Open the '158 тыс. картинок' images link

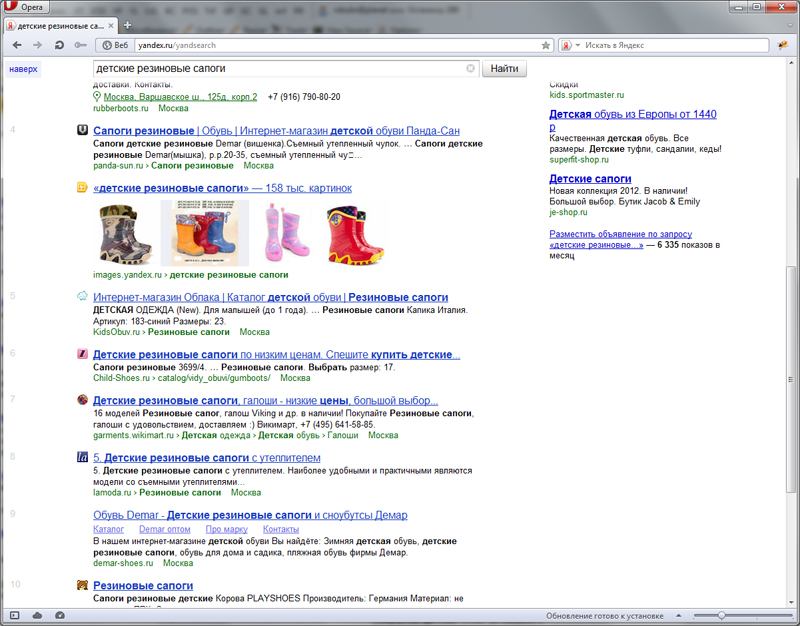222,188
